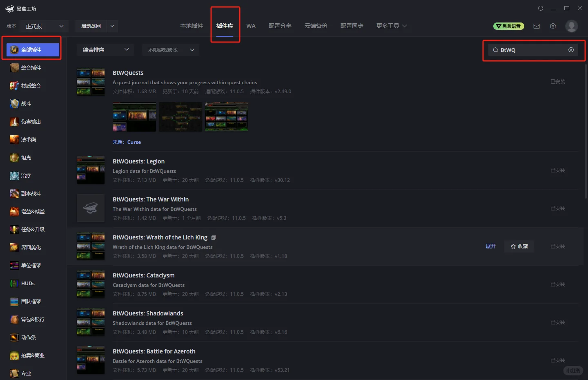Open BtWQuests: Cataclysm addon title
Image resolution: width=588 pixels, height=380 pixels.
pyautogui.click(x=144, y=275)
